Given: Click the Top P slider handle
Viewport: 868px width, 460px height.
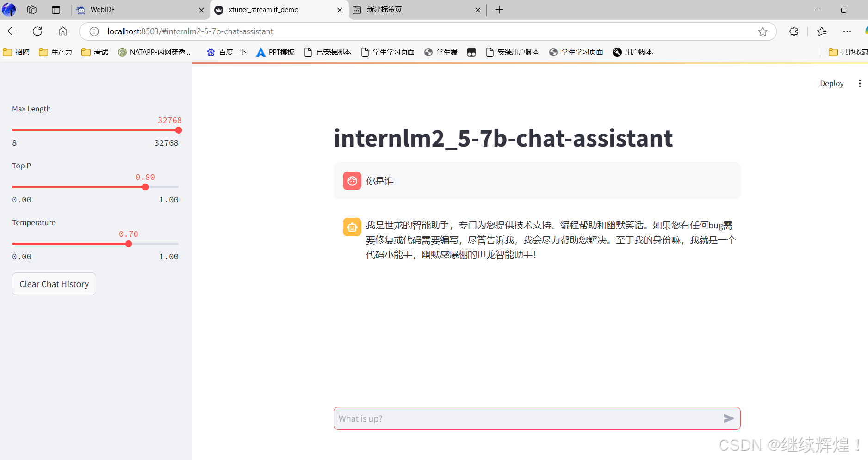Looking at the screenshot, I should point(145,187).
